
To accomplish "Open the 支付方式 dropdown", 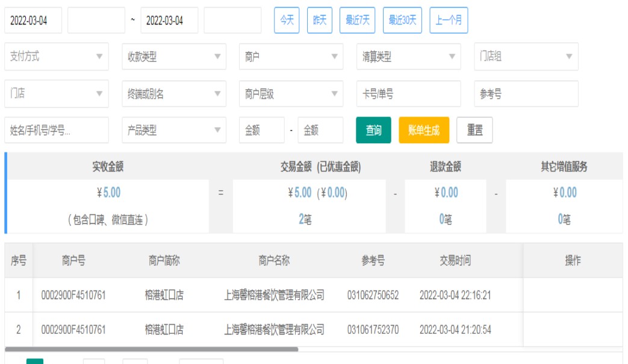I will [57, 57].
